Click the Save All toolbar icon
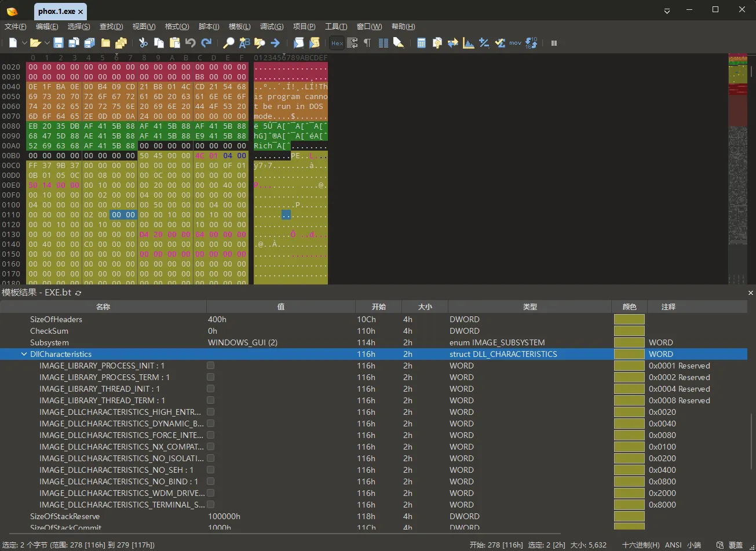The width and height of the screenshot is (756, 551). point(89,43)
